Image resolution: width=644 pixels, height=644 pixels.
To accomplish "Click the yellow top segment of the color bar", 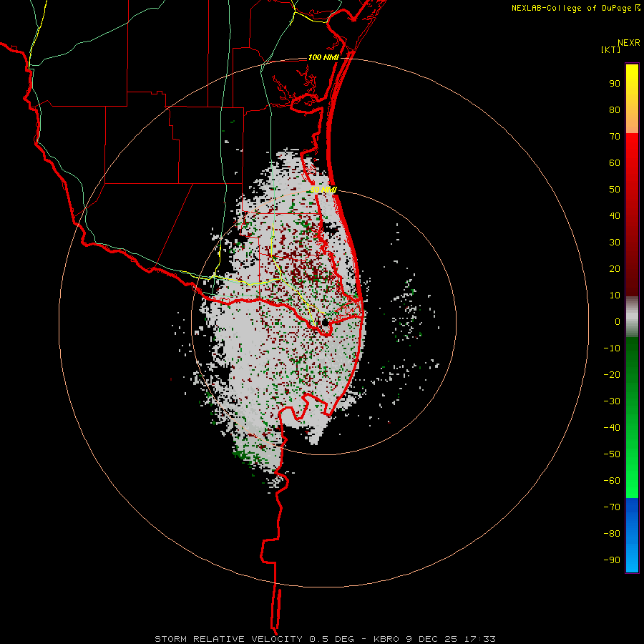I will point(632,99).
